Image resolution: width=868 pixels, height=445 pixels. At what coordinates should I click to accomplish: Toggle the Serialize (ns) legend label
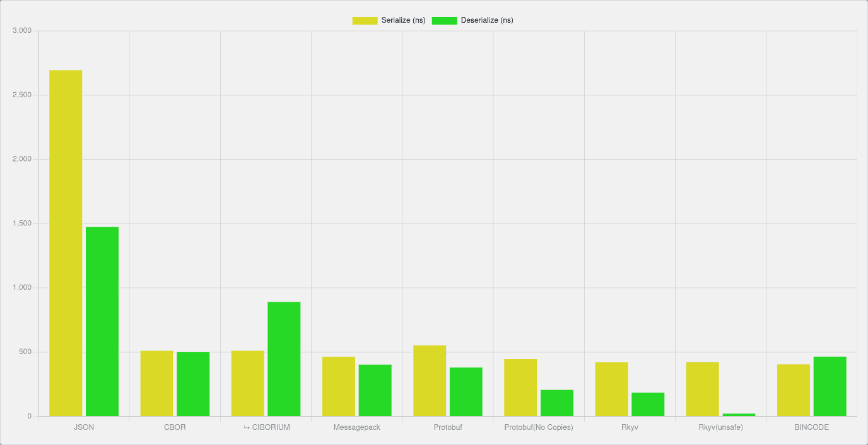[x=403, y=20]
